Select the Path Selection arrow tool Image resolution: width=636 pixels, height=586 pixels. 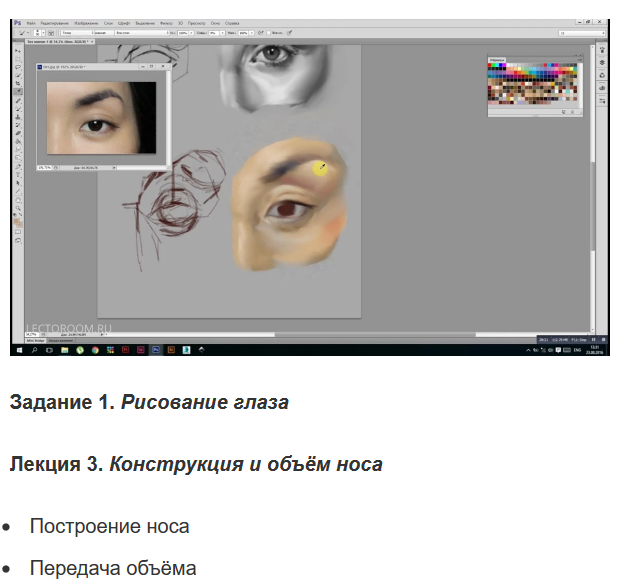18,183
